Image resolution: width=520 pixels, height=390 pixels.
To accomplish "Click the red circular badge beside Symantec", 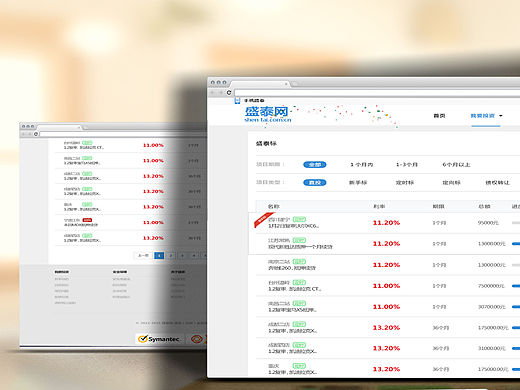I will [197, 339].
